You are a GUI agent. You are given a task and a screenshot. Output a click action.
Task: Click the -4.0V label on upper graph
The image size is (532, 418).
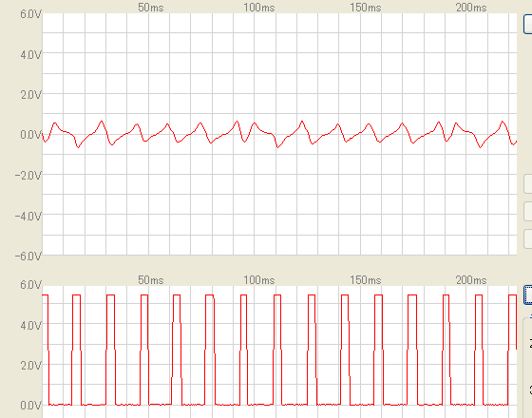point(28,216)
